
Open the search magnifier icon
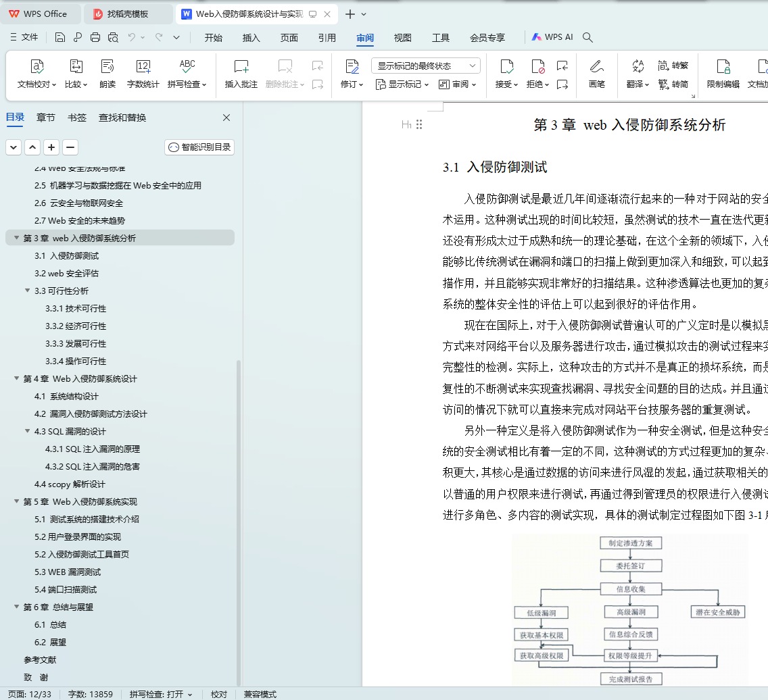click(587, 37)
